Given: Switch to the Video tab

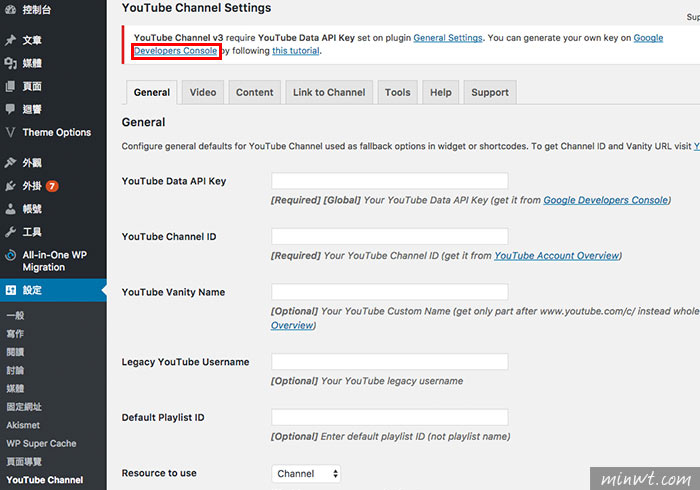Looking at the screenshot, I should coord(203,92).
